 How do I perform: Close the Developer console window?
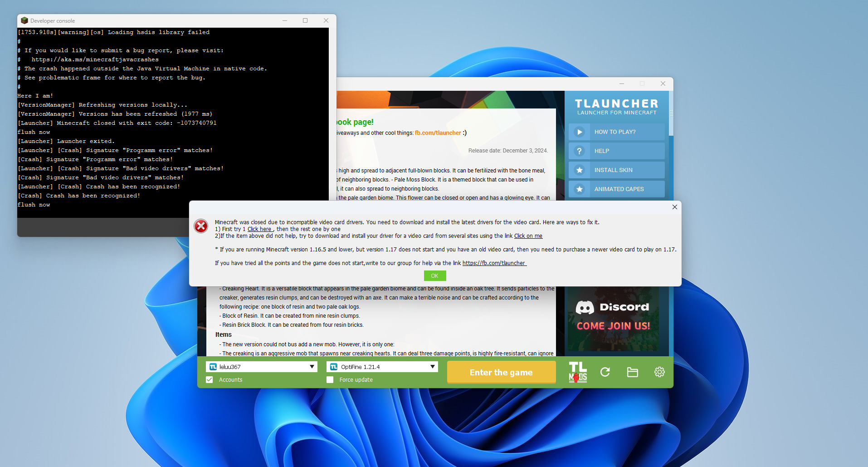point(326,20)
